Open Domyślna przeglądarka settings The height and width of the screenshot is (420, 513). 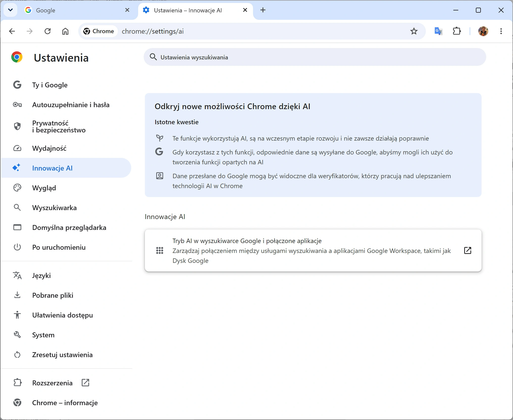pos(66,227)
